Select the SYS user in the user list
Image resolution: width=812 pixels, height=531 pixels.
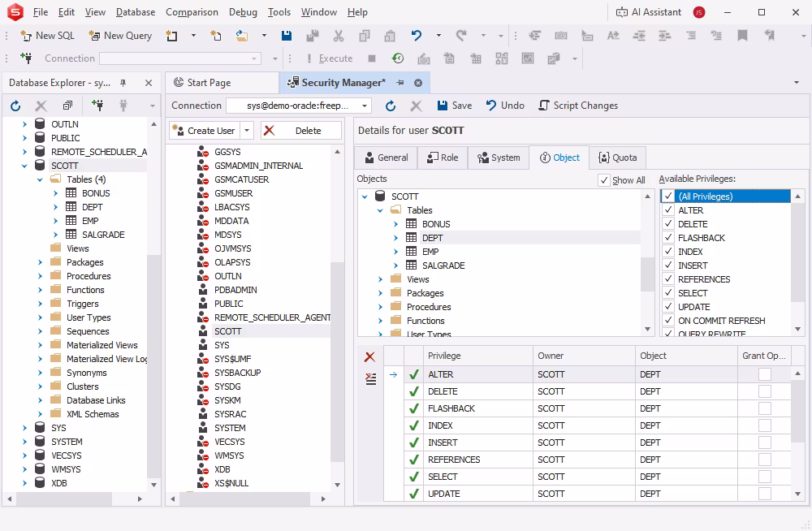click(222, 345)
